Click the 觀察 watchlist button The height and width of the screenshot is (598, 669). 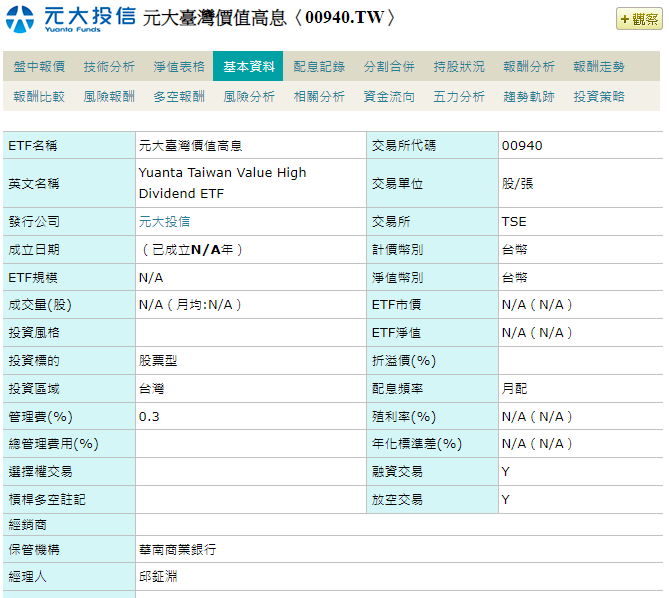(637, 19)
